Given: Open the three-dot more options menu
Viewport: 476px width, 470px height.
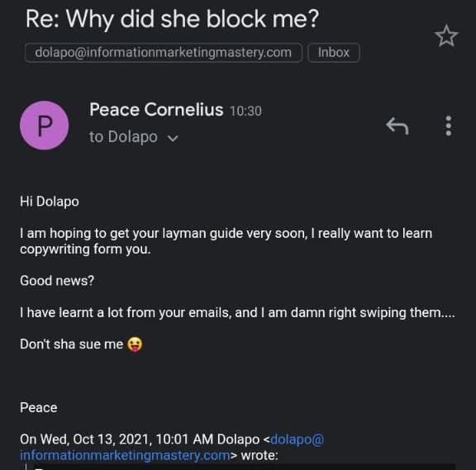Looking at the screenshot, I should pyautogui.click(x=449, y=126).
